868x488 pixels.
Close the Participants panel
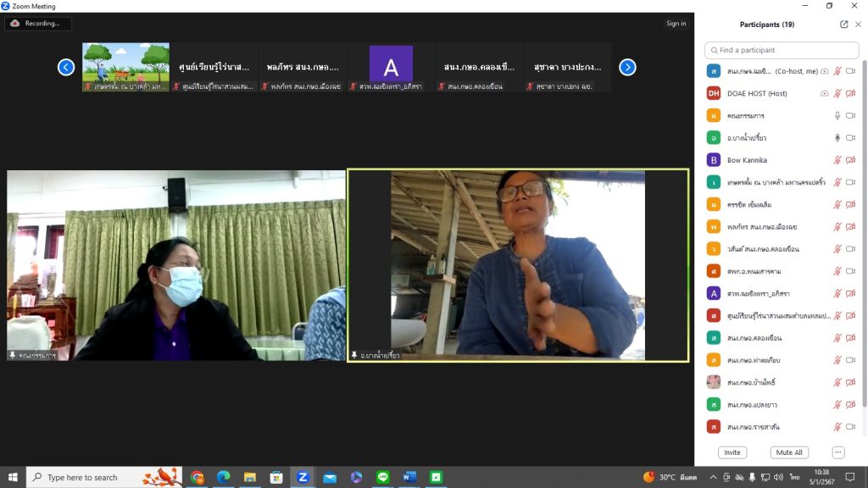click(x=858, y=25)
